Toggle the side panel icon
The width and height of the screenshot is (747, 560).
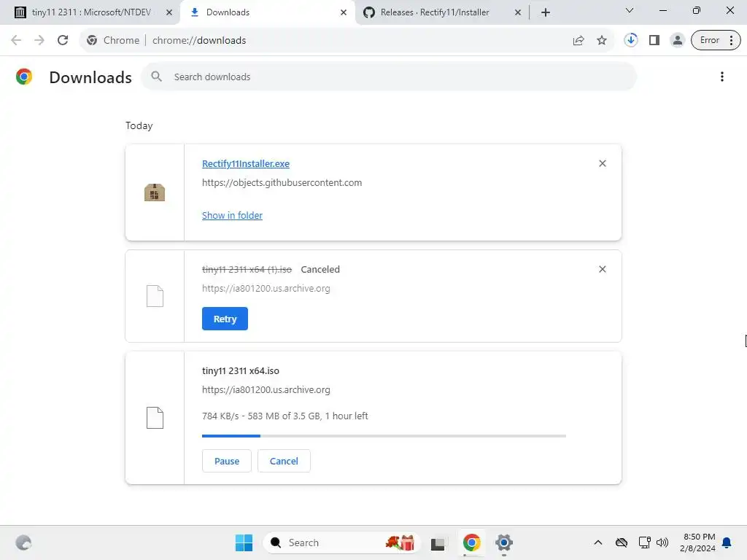[x=654, y=41]
